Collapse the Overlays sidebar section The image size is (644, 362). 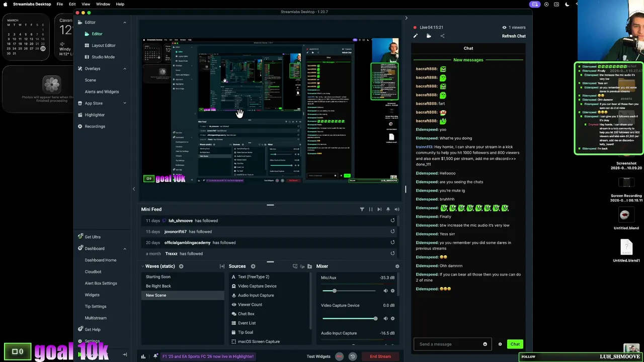tap(125, 68)
